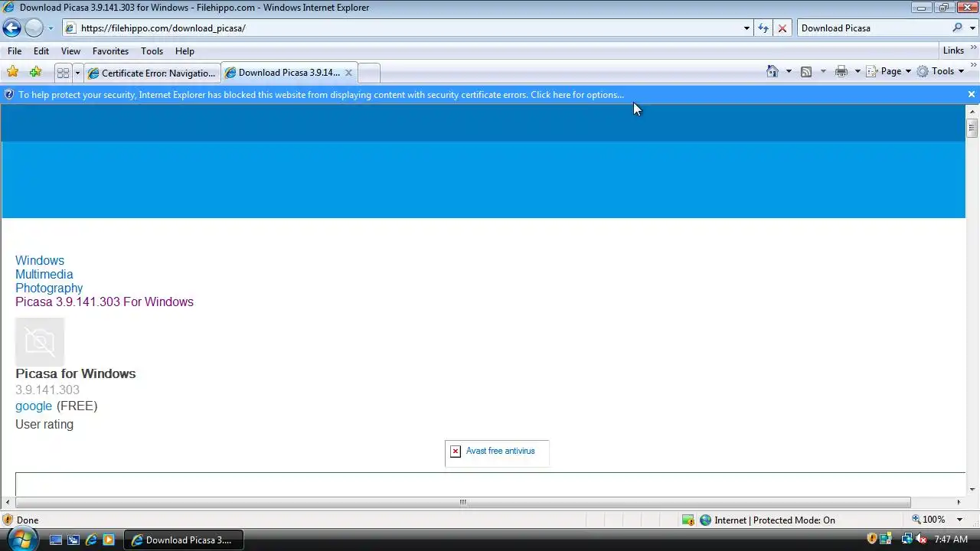Open the View menu
The image size is (980, 551).
click(x=70, y=51)
